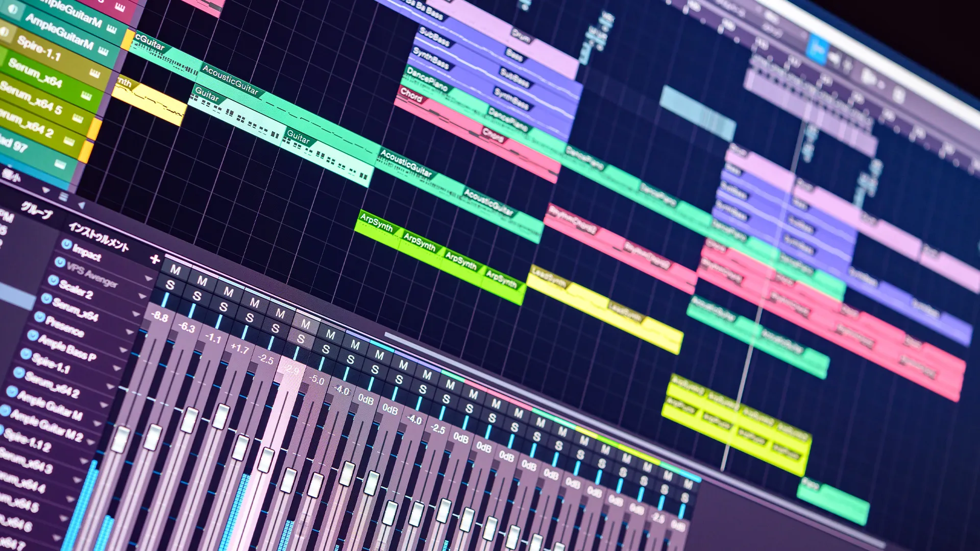Solo the mixer channel showing -6.3
This screenshot has width=980, height=551.
pos(197,296)
